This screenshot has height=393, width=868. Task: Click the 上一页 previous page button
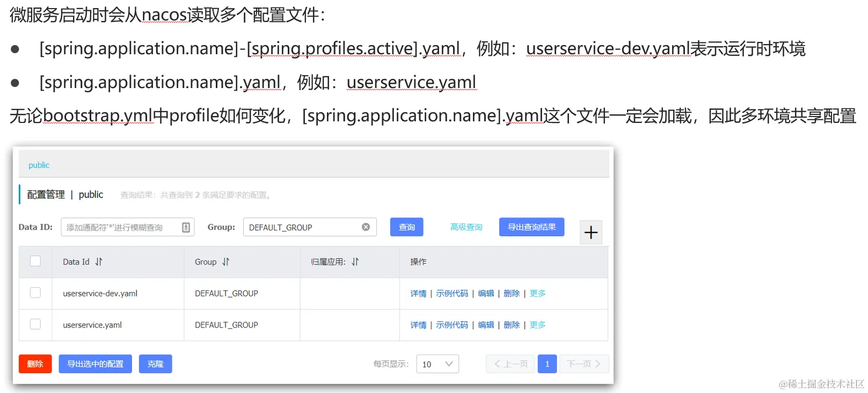510,364
